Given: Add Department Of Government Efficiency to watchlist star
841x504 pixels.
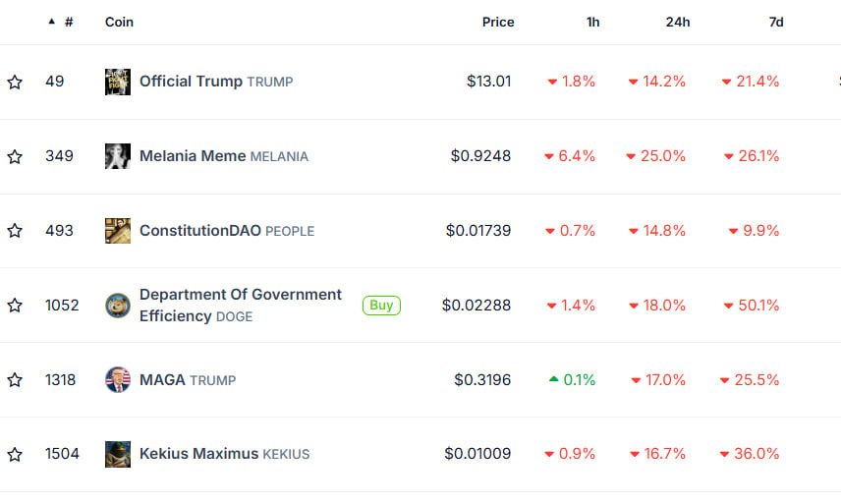Looking at the screenshot, I should click(x=15, y=306).
